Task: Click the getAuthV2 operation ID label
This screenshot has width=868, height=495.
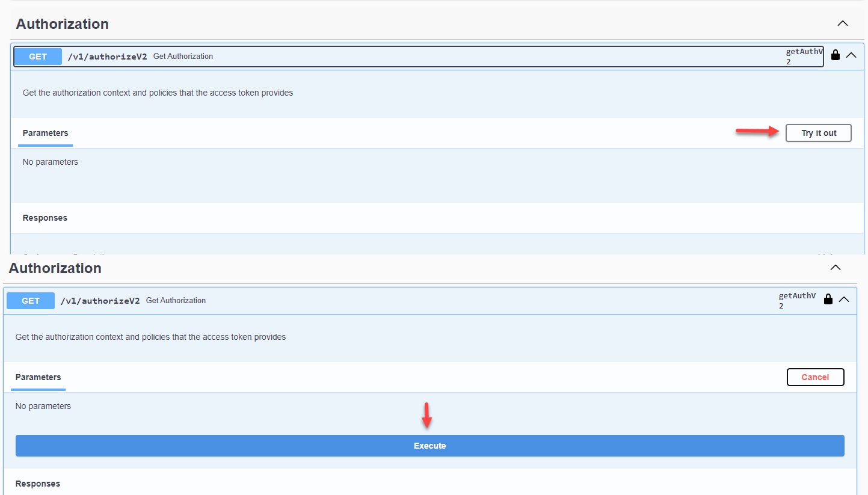Action: pos(804,55)
